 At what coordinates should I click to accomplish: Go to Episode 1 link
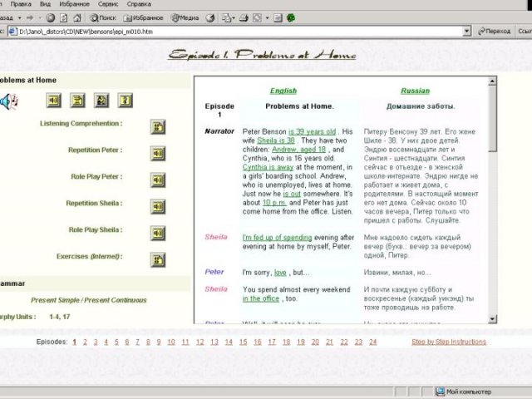point(74,342)
